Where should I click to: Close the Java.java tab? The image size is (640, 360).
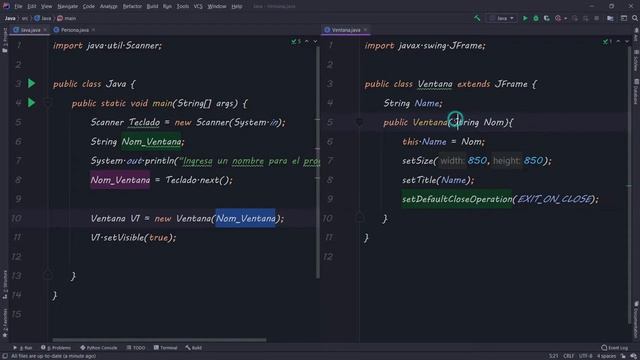(x=45, y=30)
